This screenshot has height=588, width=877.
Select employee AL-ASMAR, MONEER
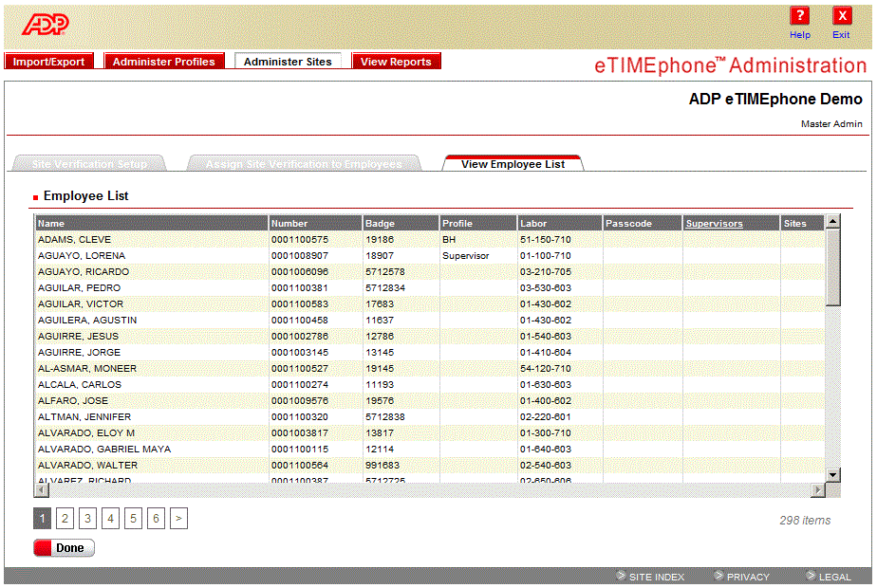tap(87, 369)
